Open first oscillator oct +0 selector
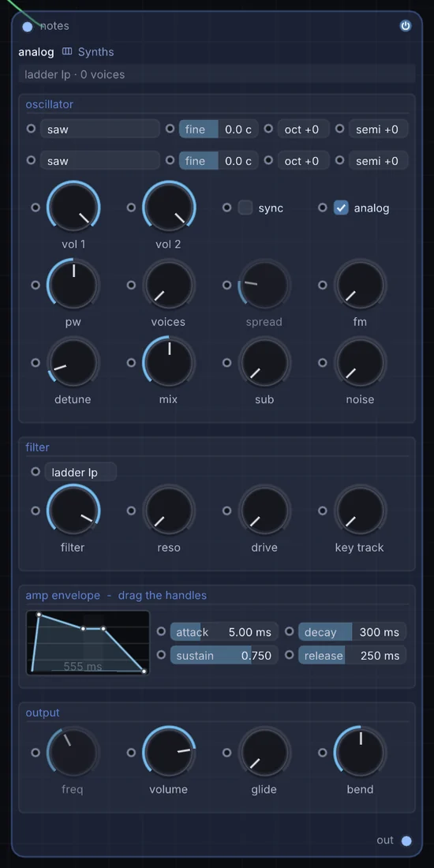The image size is (434, 868). point(304,129)
